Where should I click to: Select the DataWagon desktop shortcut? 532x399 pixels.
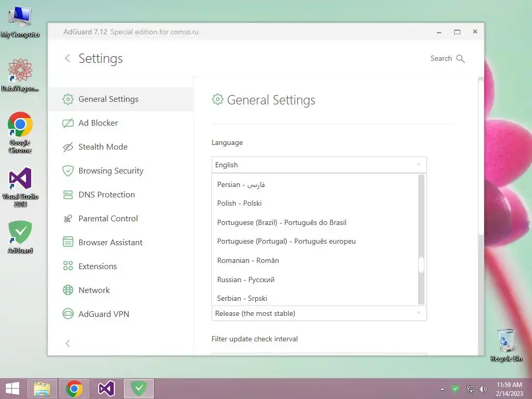[20, 75]
